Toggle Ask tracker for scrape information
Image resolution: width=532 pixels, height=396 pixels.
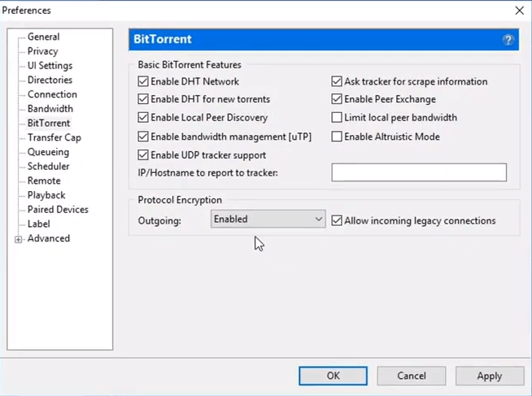pyautogui.click(x=337, y=81)
